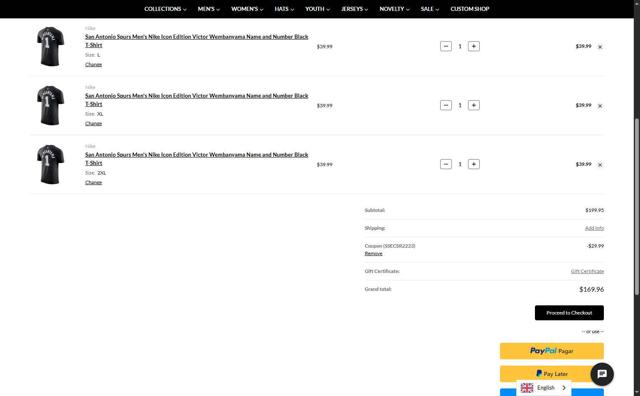
Task: Decrease quantity of size L T-shirt
Action: (x=446, y=46)
